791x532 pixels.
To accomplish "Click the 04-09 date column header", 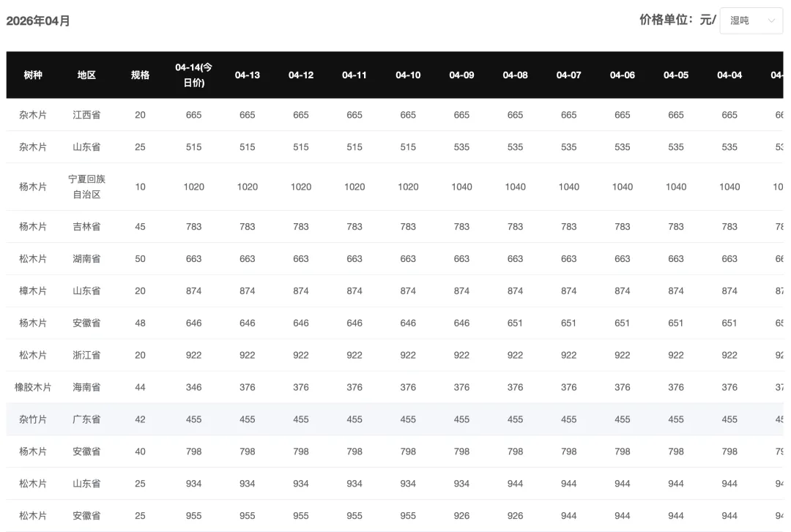I will coord(461,75).
